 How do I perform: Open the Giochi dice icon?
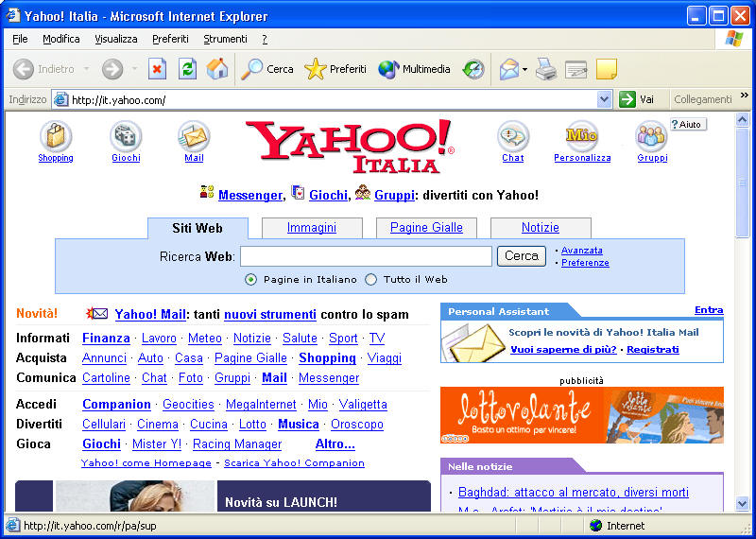[126, 136]
